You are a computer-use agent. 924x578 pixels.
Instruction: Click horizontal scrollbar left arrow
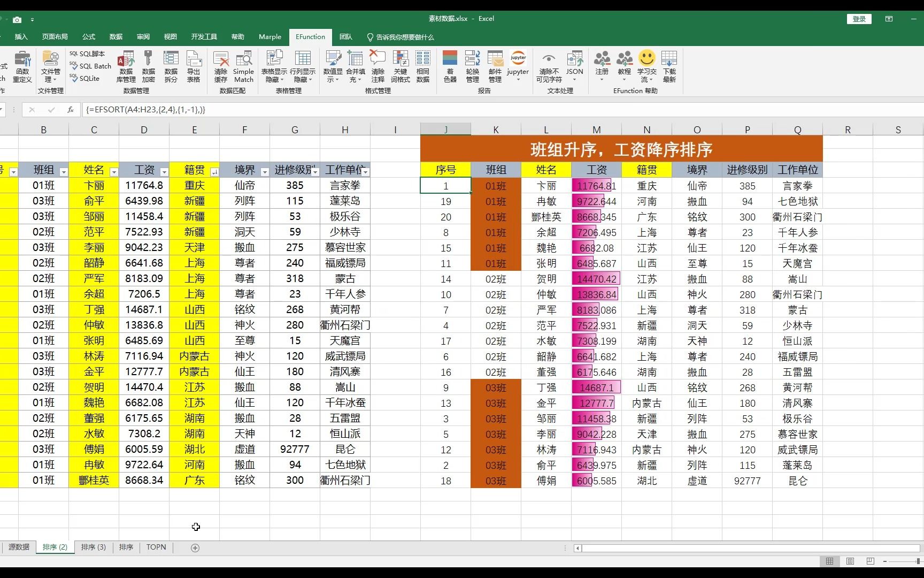[577, 548]
